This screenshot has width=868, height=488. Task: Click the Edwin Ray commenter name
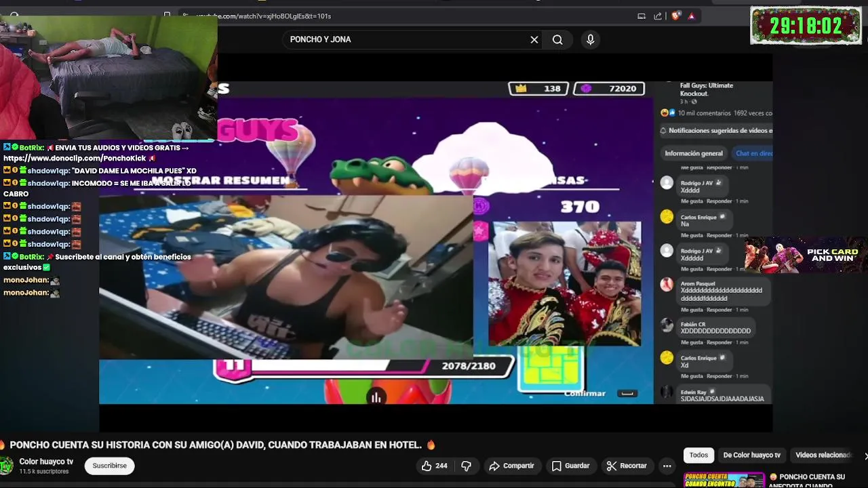pos(695,392)
